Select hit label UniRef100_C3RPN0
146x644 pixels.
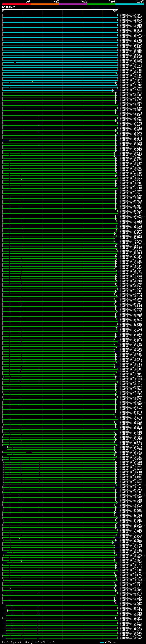coord(131,600)
